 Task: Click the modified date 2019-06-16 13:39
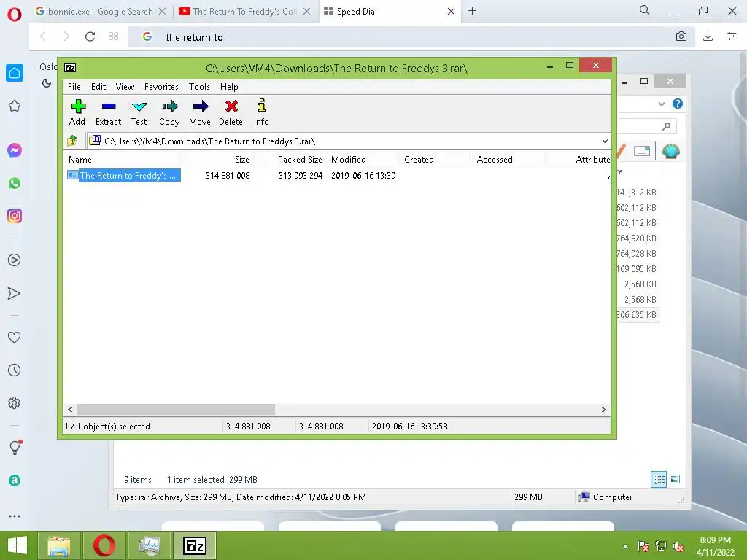coord(363,176)
